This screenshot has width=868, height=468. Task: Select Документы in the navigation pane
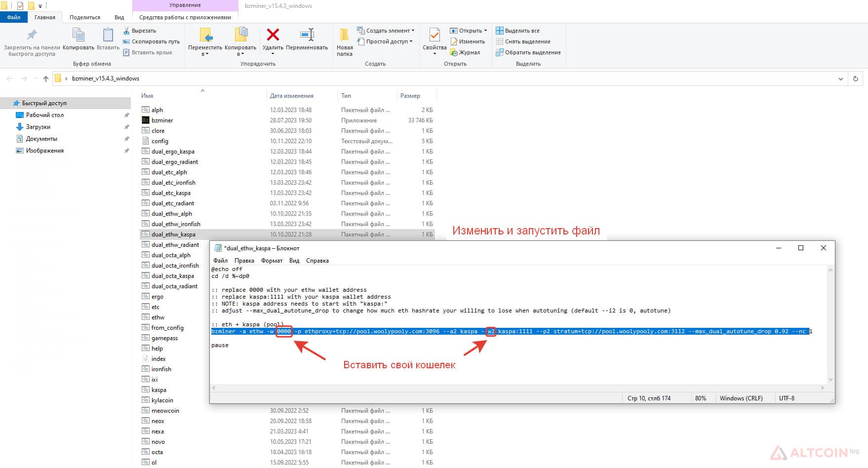[x=41, y=139]
